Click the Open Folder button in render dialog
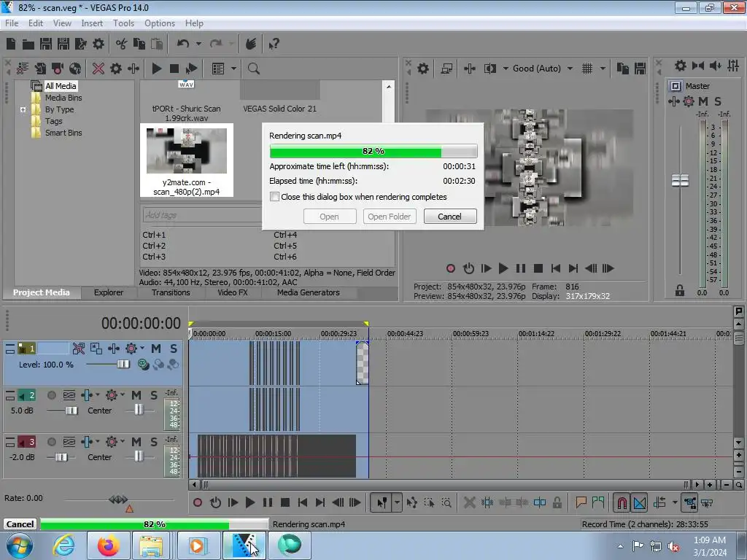 click(390, 216)
